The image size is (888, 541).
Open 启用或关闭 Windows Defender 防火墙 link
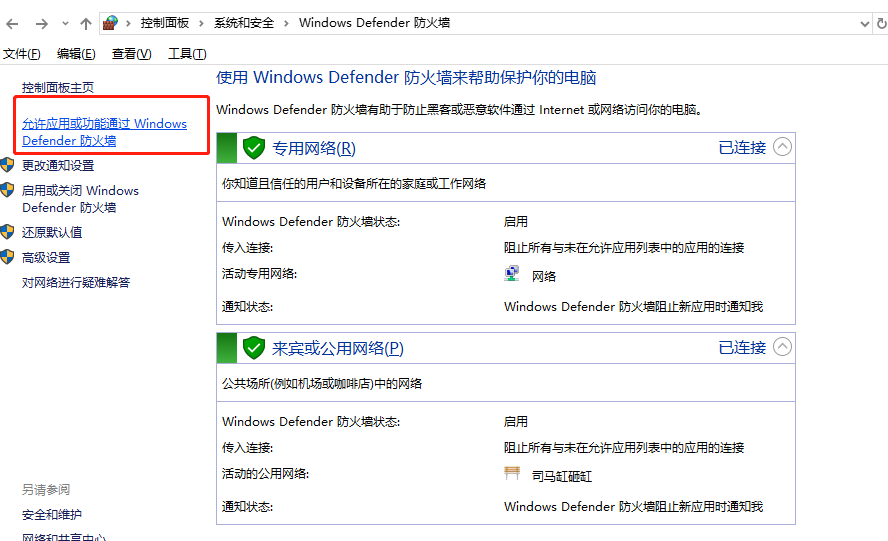pyautogui.click(x=80, y=199)
